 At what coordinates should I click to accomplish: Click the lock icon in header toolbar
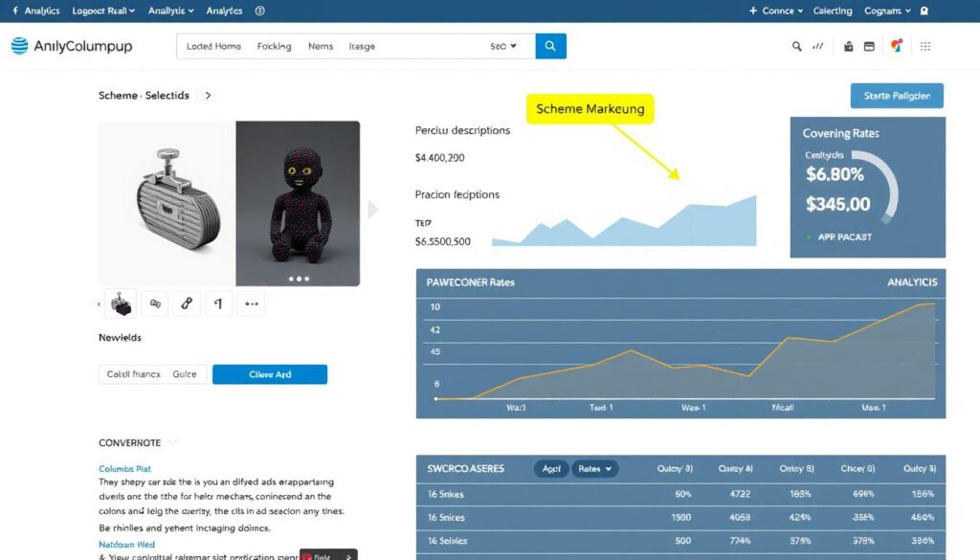(x=847, y=46)
